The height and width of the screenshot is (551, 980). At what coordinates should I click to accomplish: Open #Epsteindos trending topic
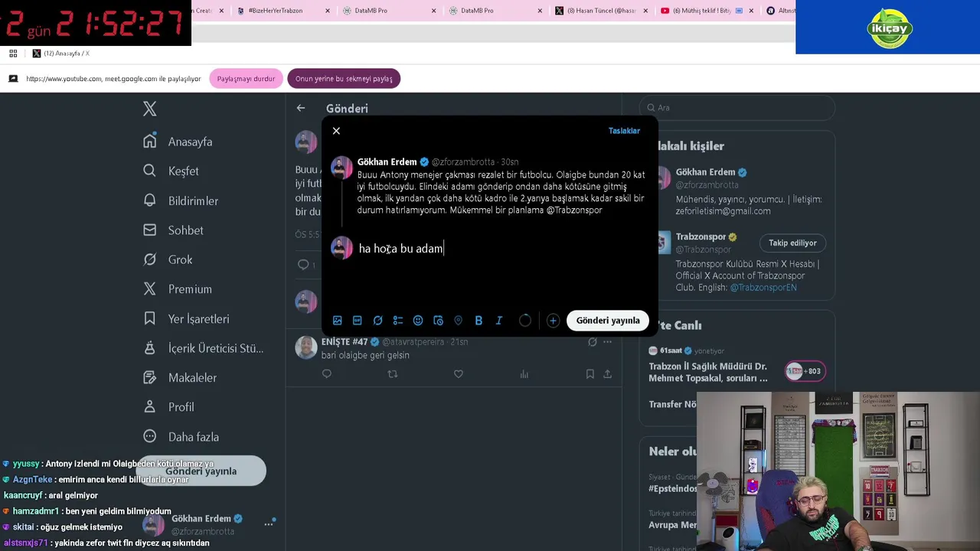click(673, 488)
